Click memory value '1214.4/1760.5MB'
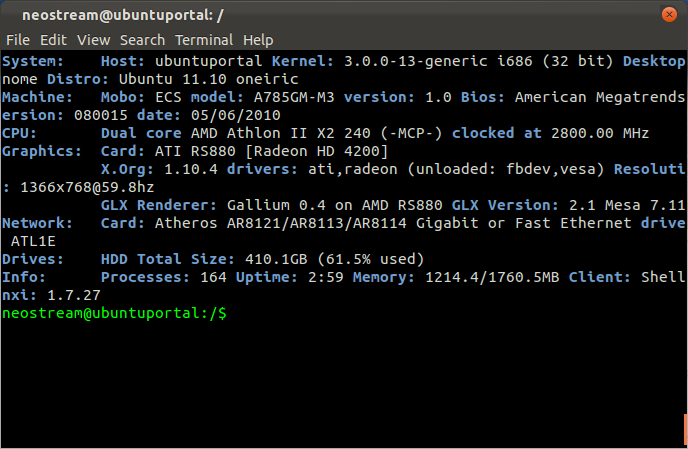Image resolution: width=688 pixels, height=449 pixels. pyautogui.click(x=492, y=277)
